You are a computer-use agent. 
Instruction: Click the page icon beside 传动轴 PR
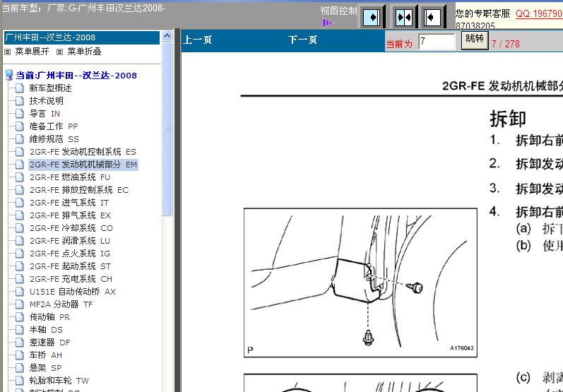[x=20, y=317]
